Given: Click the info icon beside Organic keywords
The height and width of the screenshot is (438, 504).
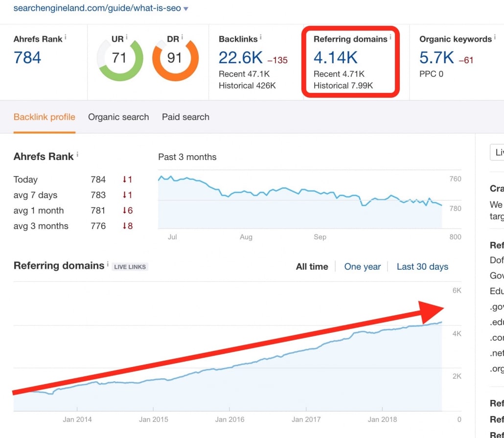Looking at the screenshot, I should click(495, 37).
